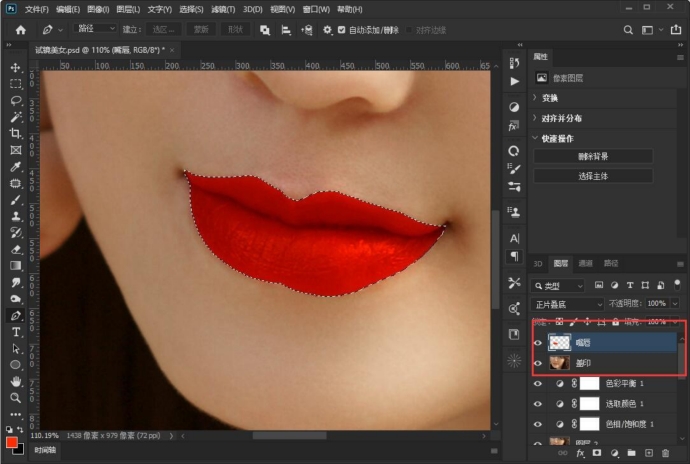Add layer style fx icon in Layers panel

click(x=580, y=453)
